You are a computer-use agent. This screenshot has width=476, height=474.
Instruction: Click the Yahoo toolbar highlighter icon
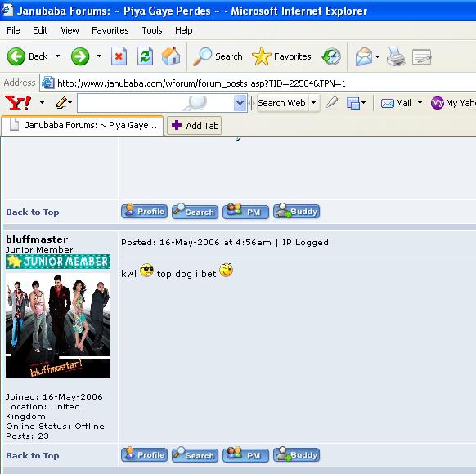point(332,102)
